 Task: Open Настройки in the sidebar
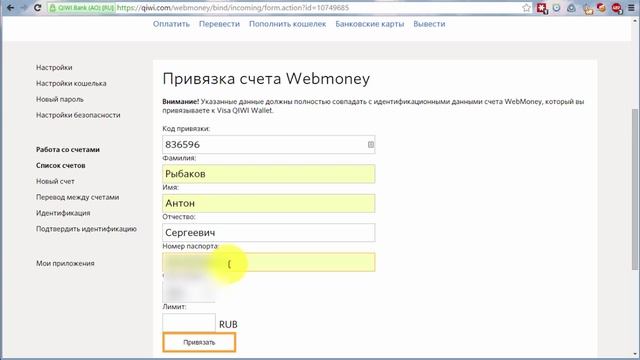[54, 67]
